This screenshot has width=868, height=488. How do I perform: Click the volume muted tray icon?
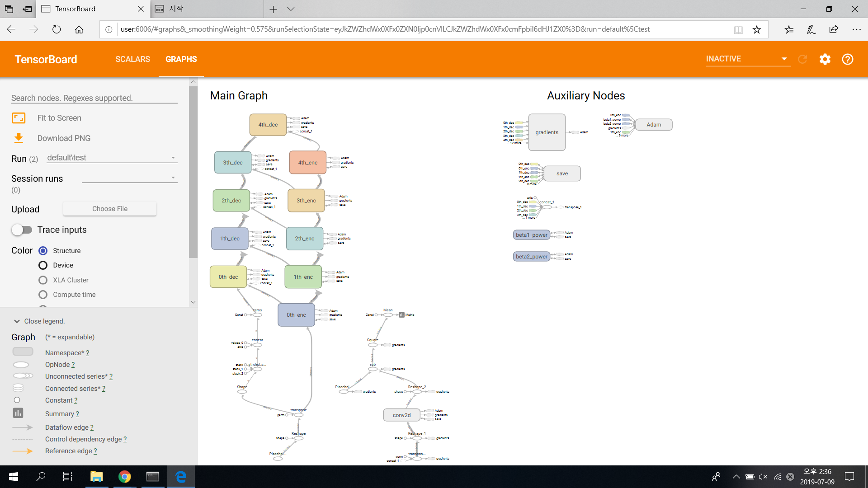click(763, 477)
